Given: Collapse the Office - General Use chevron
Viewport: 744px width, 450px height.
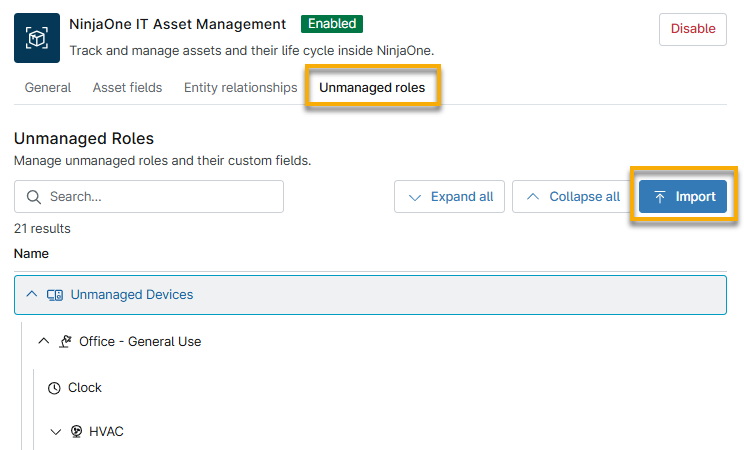Looking at the screenshot, I should (44, 341).
